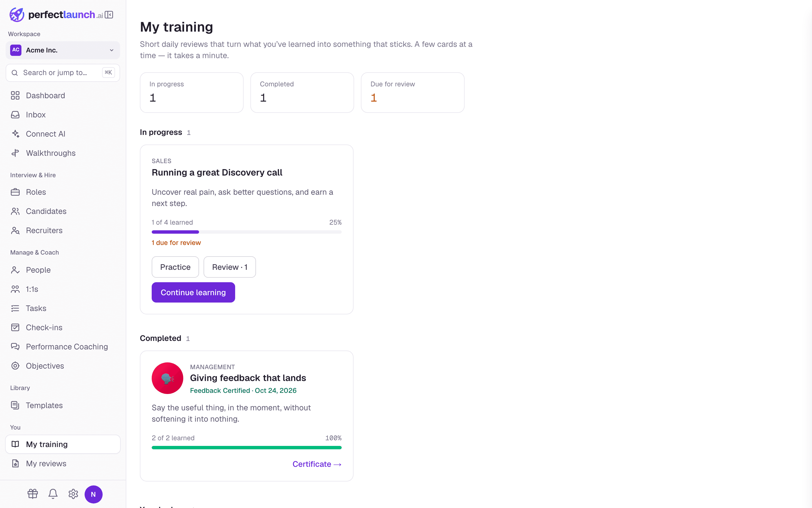Click the Due for review stat card

pos(412,92)
